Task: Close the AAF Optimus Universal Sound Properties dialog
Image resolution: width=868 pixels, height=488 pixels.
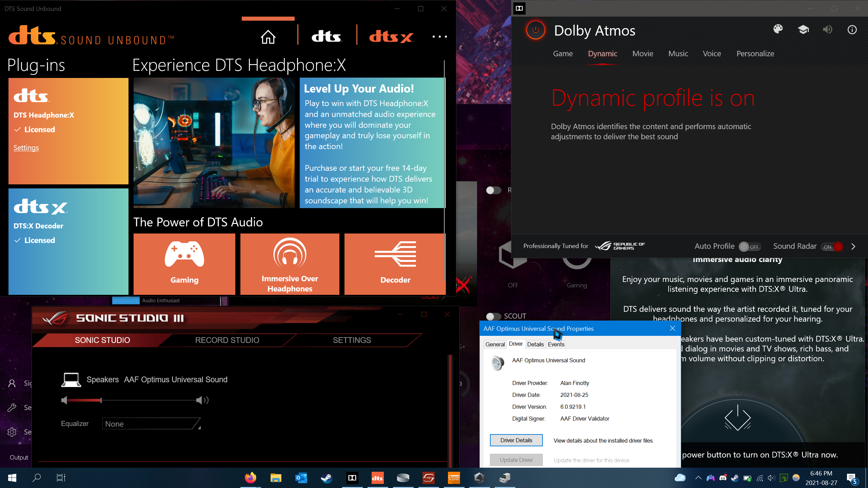Action: (x=673, y=328)
